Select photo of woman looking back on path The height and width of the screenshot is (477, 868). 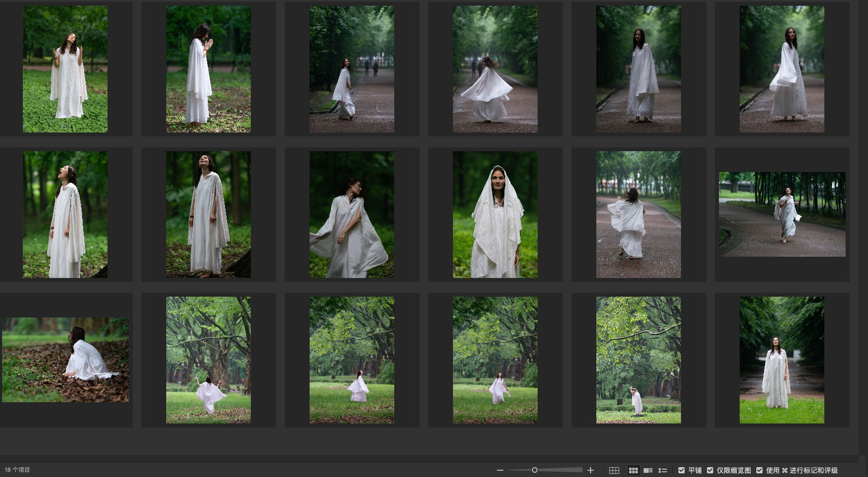pos(352,69)
